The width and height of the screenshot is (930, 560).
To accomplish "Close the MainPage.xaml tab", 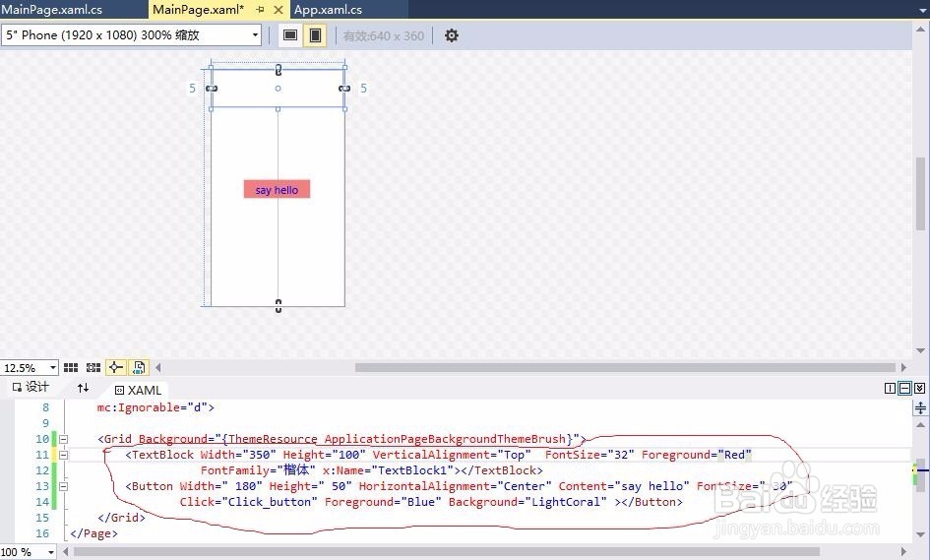I will pyautogui.click(x=279, y=10).
